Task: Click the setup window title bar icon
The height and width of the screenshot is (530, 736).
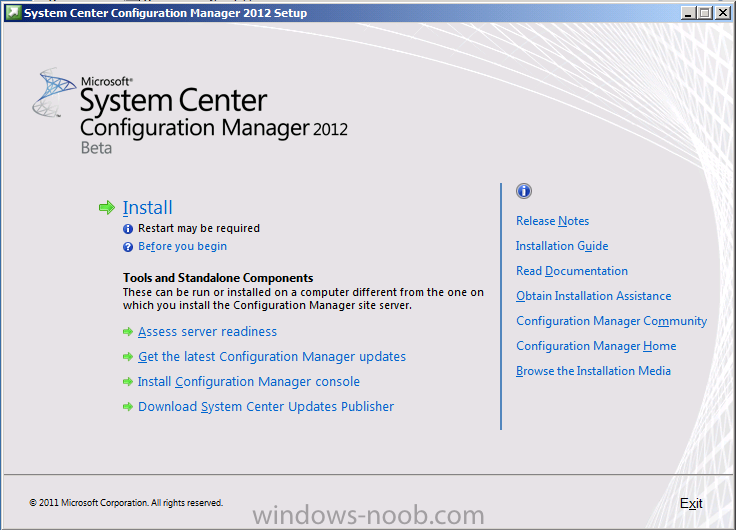Action: [13, 13]
